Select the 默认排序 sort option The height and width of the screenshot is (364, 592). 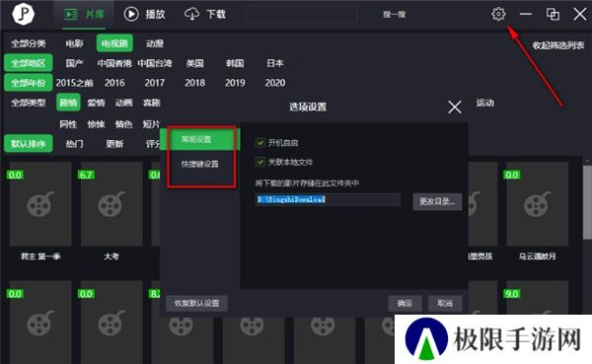[29, 143]
